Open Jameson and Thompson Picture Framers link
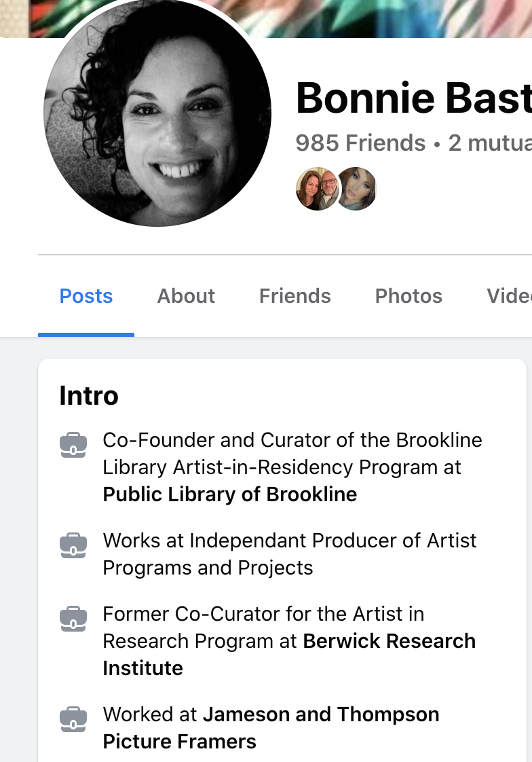Image resolution: width=532 pixels, height=762 pixels. [x=320, y=714]
